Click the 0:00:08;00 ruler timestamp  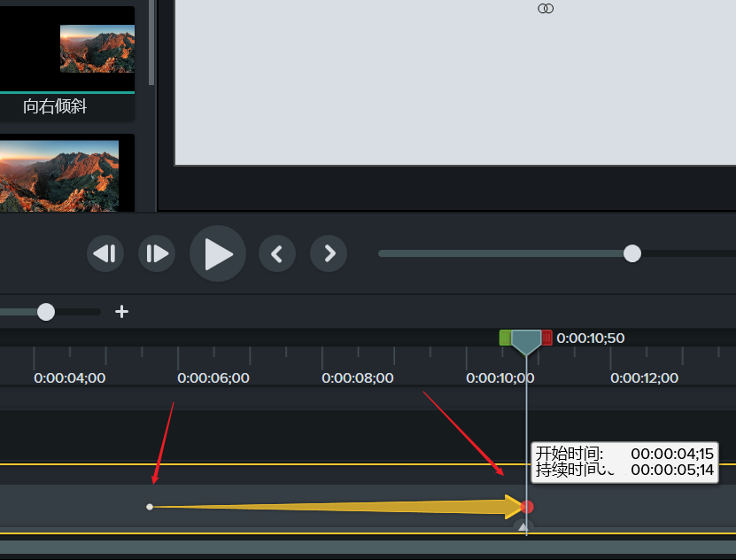[x=358, y=377]
